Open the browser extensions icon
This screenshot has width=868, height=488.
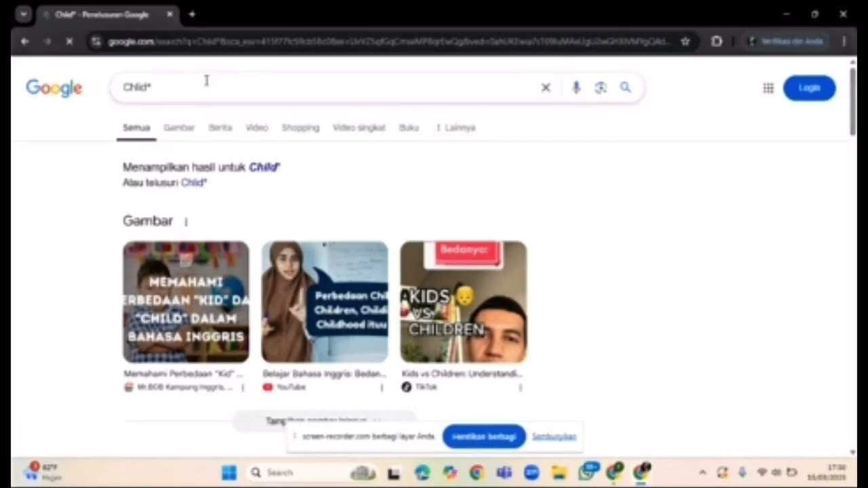pyautogui.click(x=717, y=41)
